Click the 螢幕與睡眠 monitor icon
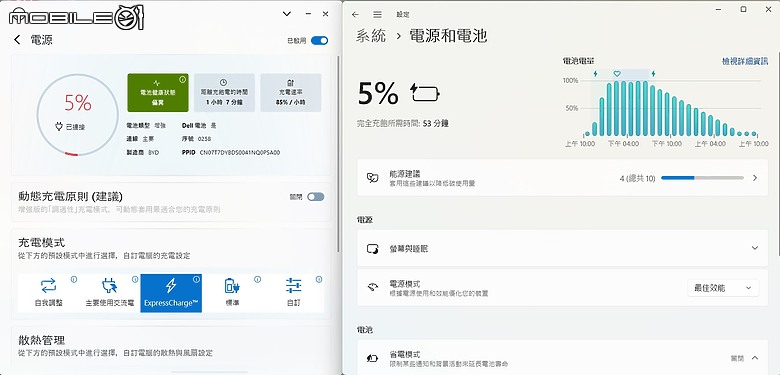This screenshot has width=780, height=375. point(372,248)
